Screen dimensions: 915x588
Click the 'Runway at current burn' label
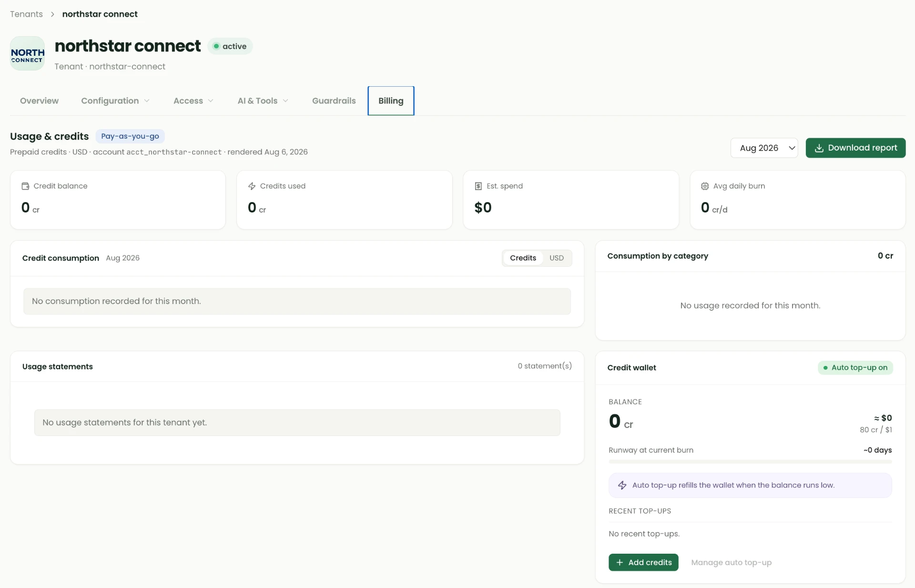[x=651, y=450]
